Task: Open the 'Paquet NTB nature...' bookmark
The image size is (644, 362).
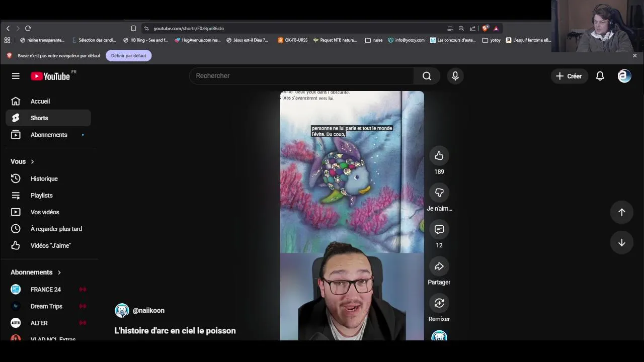Action: tap(335, 40)
